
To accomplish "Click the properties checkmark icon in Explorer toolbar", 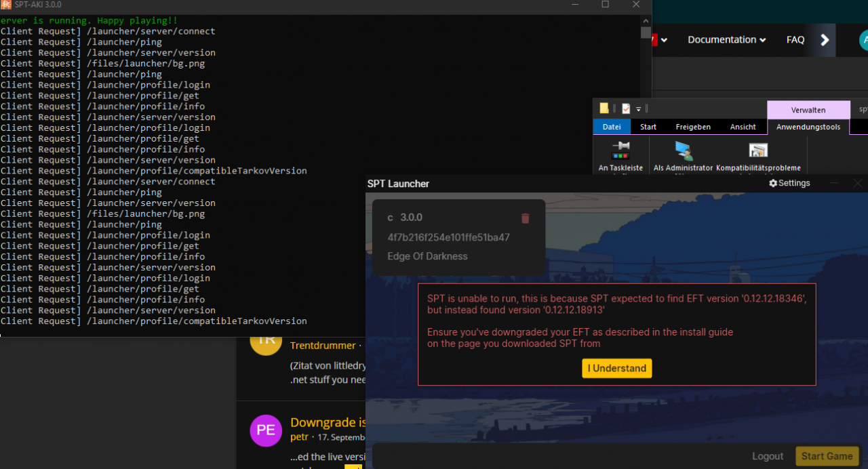I will [626, 108].
